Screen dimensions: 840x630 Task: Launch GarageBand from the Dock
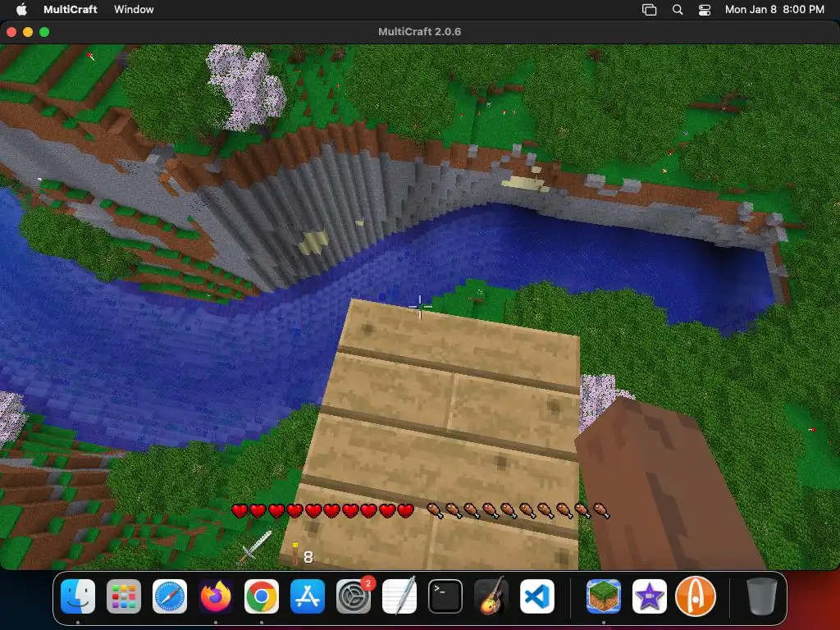coord(491,596)
